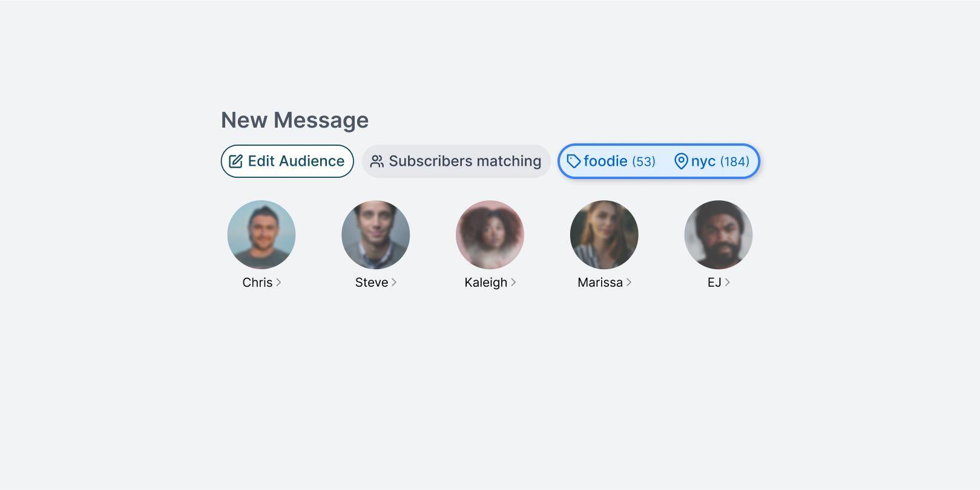Screen dimensions: 980x490
Task: Open the foodie tag filter showing 53 subscribers
Action: click(x=613, y=162)
